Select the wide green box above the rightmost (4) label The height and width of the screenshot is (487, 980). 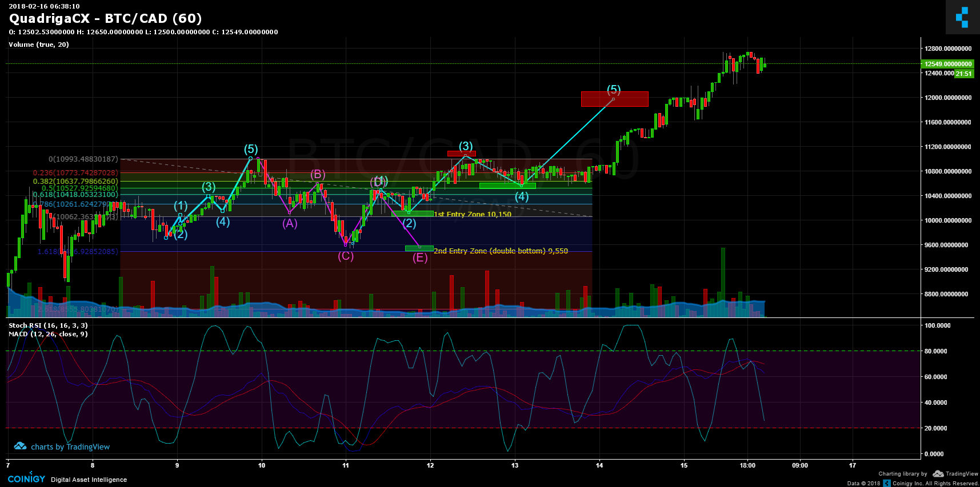507,186
